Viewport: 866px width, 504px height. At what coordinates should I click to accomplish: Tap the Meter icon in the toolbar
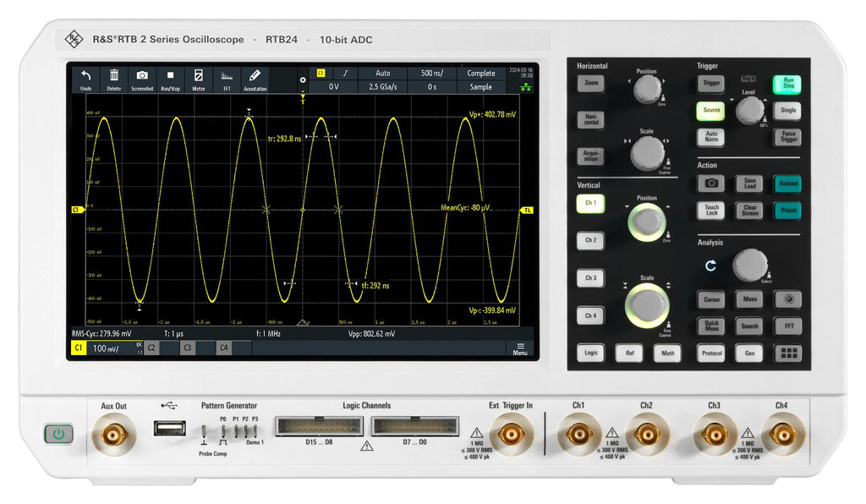pos(199,78)
